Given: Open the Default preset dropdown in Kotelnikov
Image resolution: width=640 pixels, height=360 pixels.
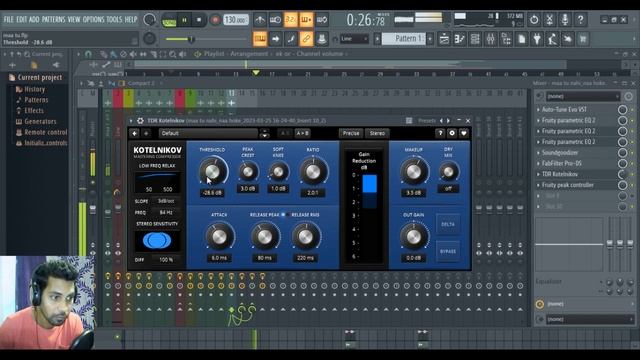Looking at the screenshot, I should (x=208, y=133).
